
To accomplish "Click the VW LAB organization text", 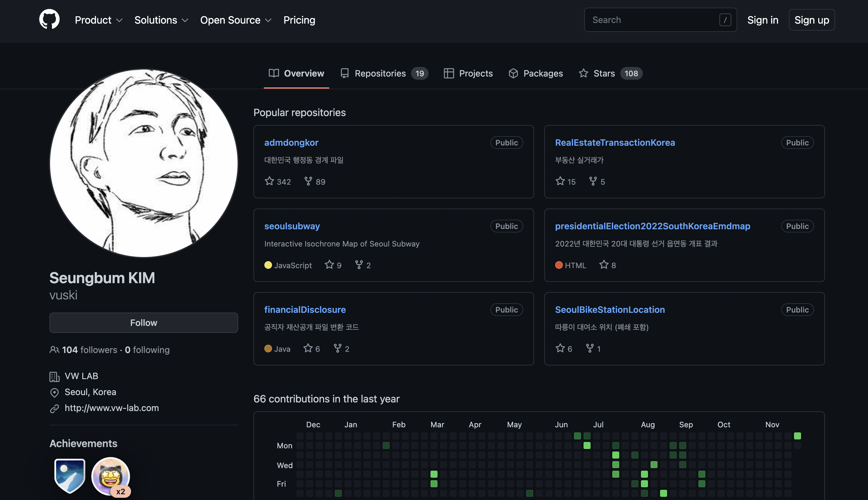I will coord(81,376).
